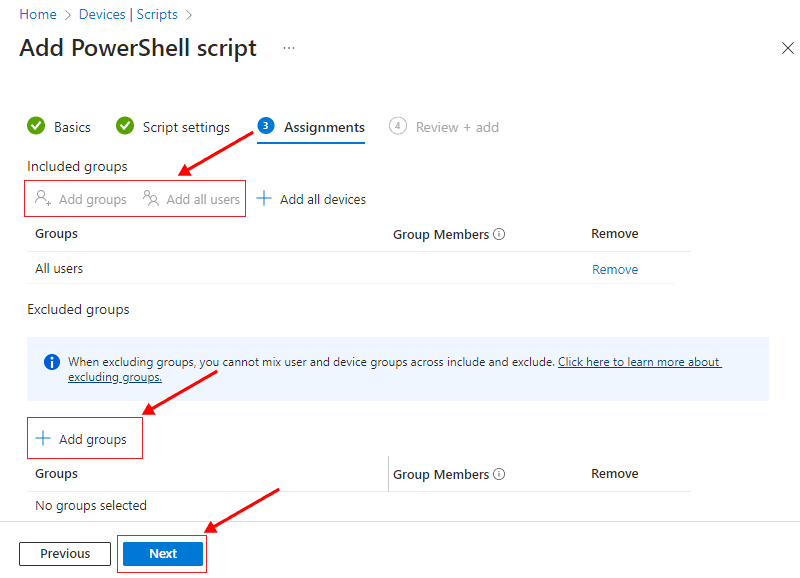Open the Review + add tab

(x=457, y=127)
